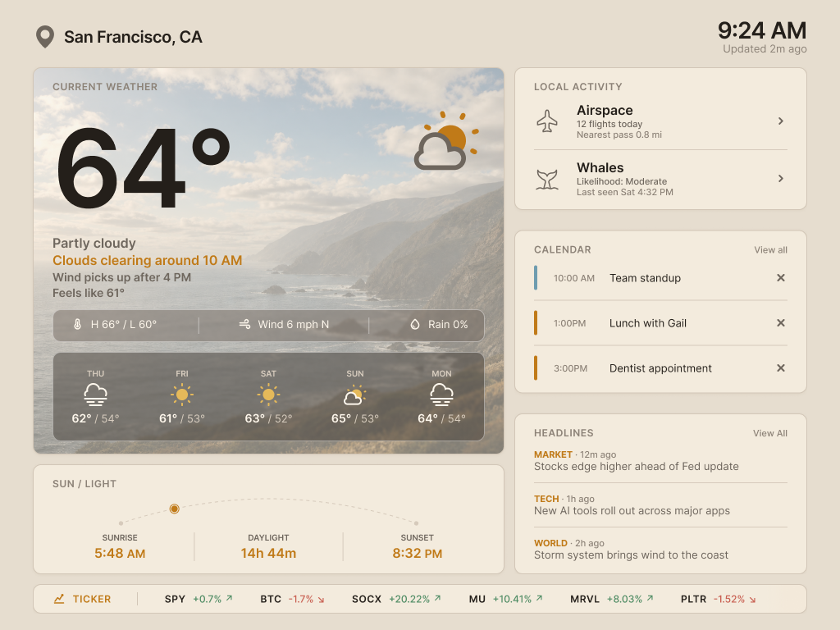Click the WORLD category tag

pos(550,543)
